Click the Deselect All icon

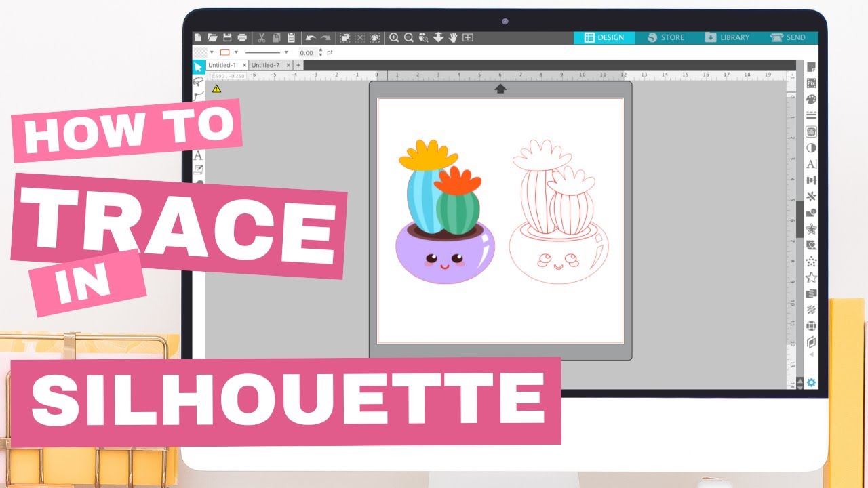360,38
